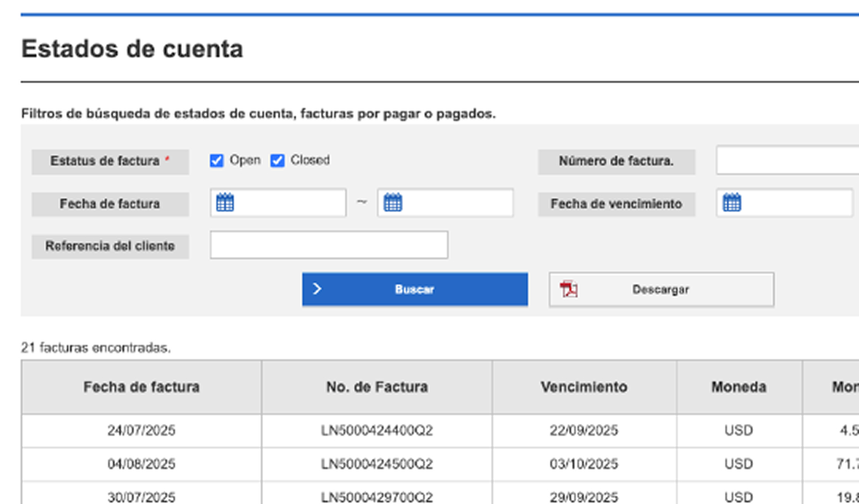Click the arrow icon on Buscar
This screenshot has width=859, height=504.
pyautogui.click(x=317, y=289)
